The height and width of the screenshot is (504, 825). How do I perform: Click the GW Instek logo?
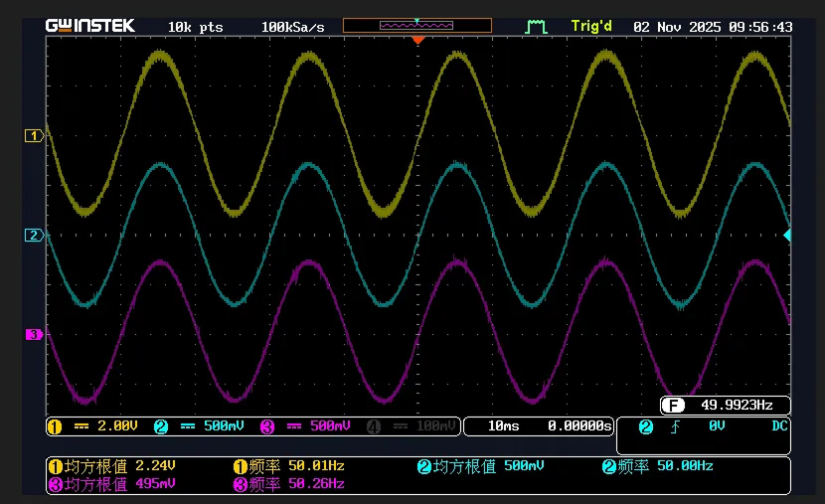point(90,26)
